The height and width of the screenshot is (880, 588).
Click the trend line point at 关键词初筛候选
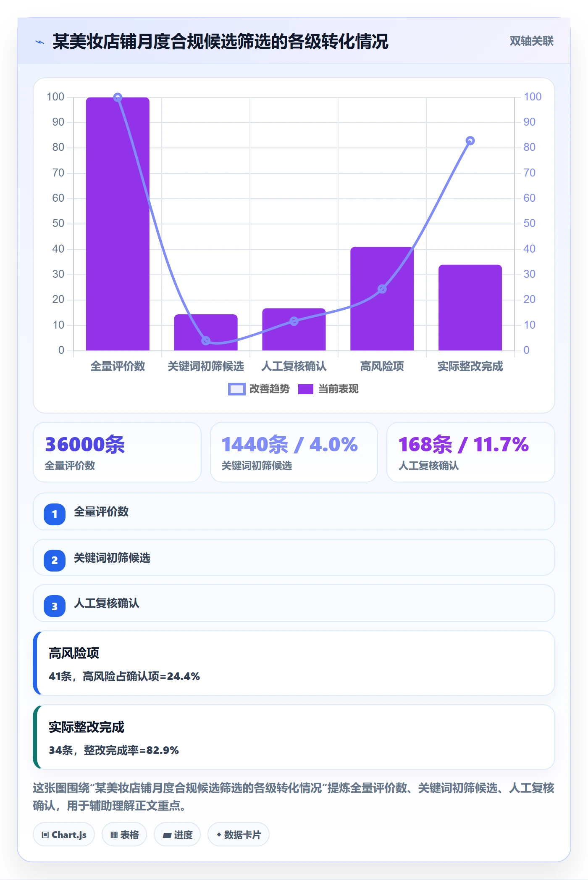206,340
